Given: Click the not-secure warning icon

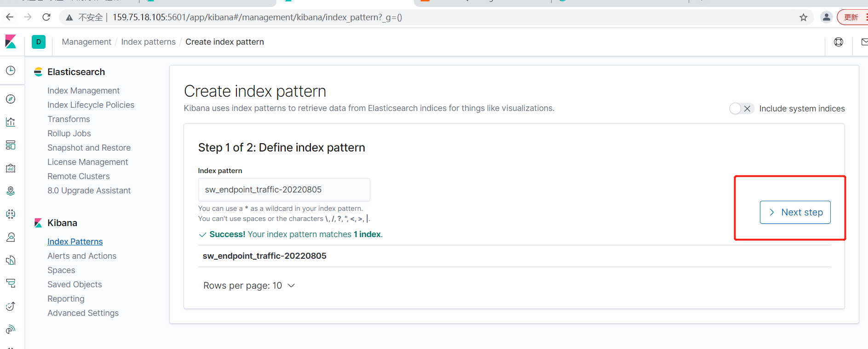Looking at the screenshot, I should pos(69,17).
